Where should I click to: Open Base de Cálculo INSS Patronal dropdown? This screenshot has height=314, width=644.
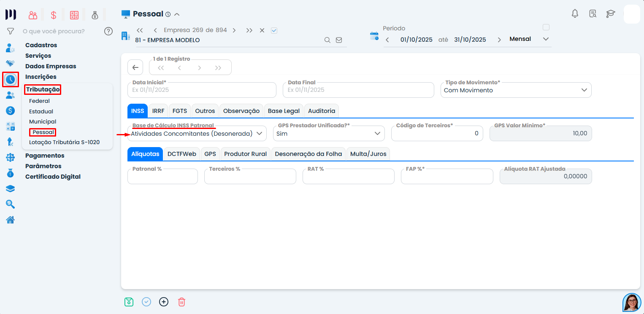(x=197, y=134)
